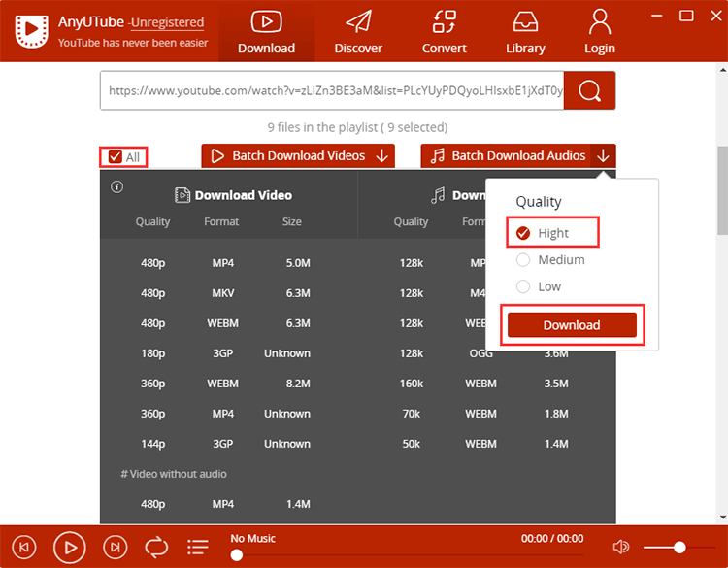Click the music note icon on Batch Audios
Screen dimensions: 728x568
click(438, 155)
